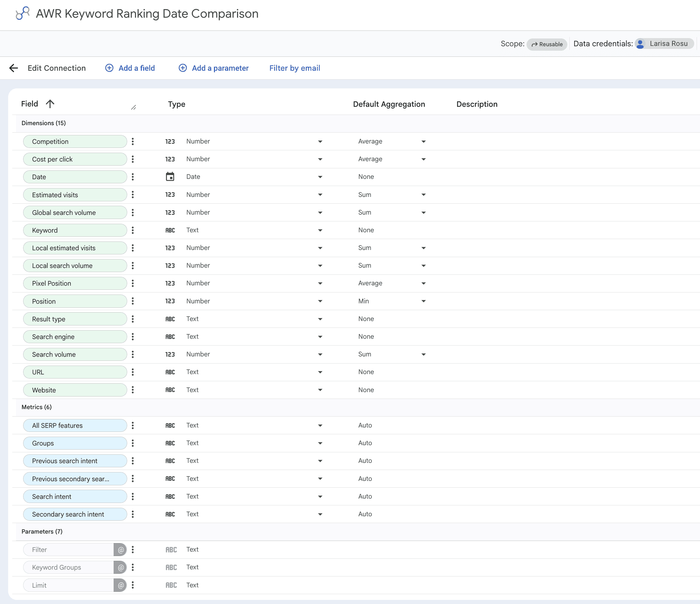
Task: Click the back arrow next to Edit Connection
Action: [14, 68]
